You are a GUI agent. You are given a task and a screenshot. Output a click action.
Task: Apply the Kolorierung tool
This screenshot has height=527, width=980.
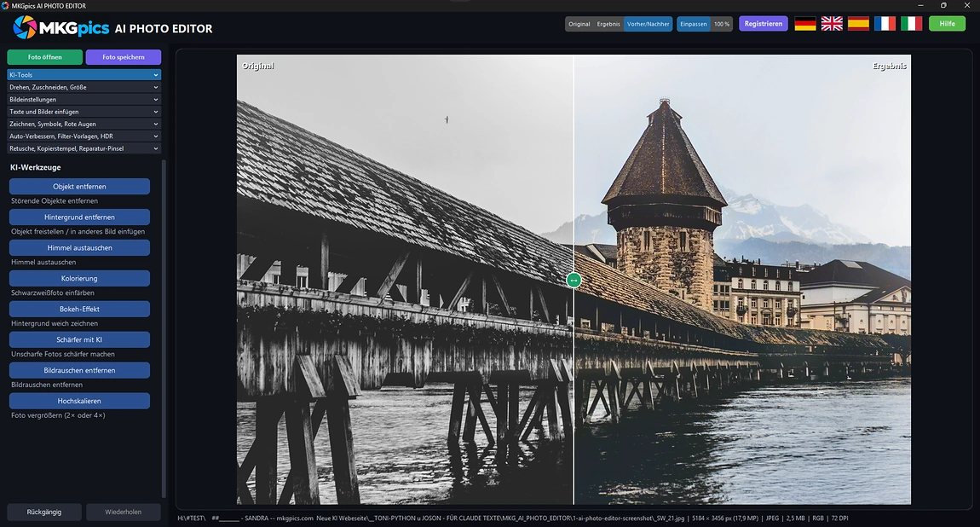79,278
